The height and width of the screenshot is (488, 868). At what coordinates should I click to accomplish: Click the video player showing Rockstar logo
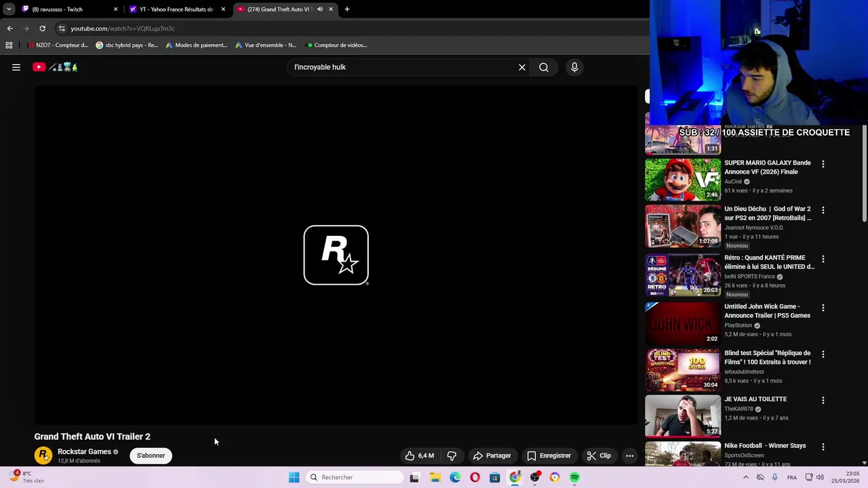pos(336,255)
